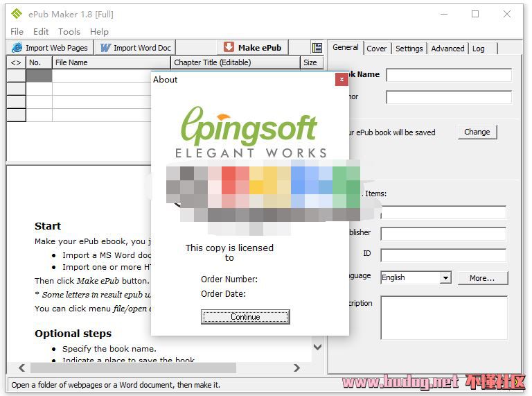Screen dimensions: 532x396
Task: Click the <> column header
Action: tap(17, 62)
